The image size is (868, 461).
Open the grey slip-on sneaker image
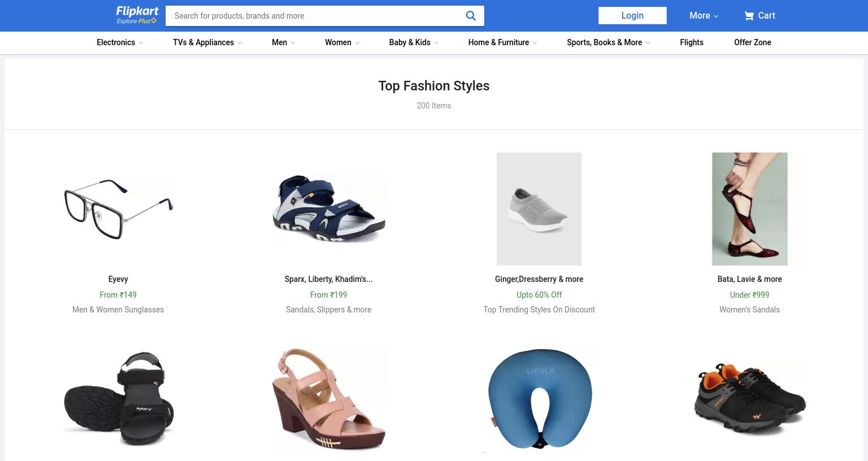coord(539,209)
